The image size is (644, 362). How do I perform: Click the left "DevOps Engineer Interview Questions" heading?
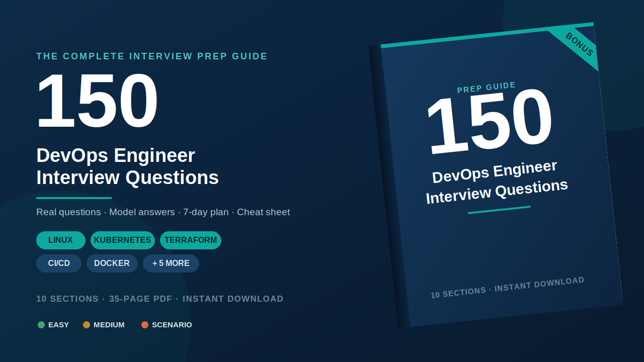tap(127, 166)
